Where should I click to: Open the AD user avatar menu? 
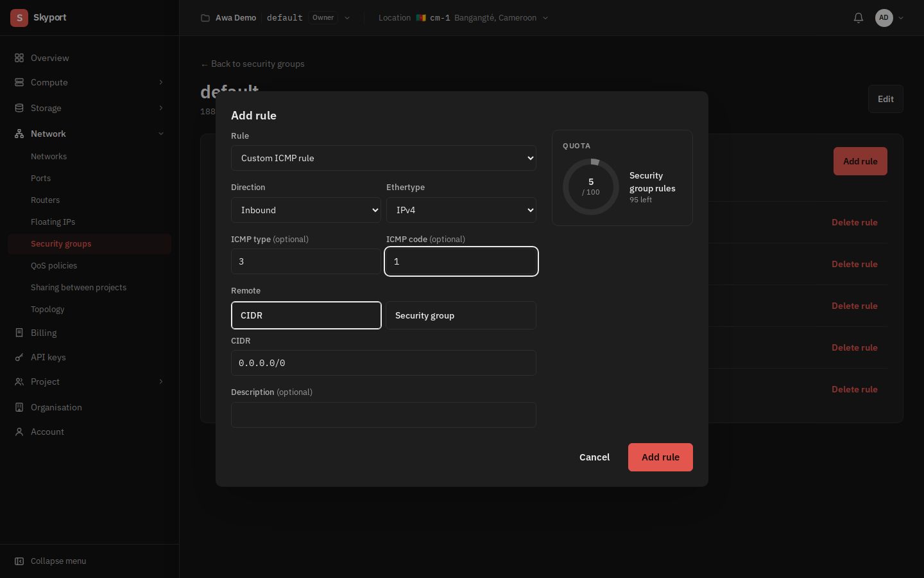click(x=884, y=18)
